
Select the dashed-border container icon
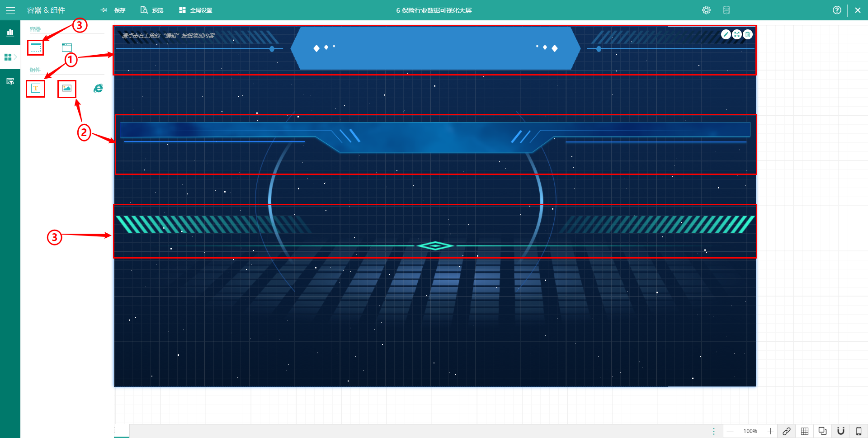coord(36,47)
